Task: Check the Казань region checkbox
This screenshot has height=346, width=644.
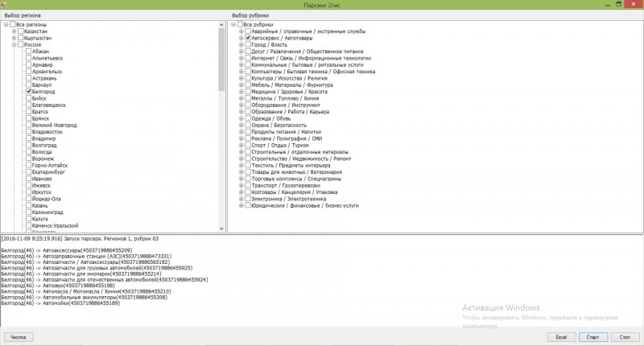Action: click(x=28, y=205)
